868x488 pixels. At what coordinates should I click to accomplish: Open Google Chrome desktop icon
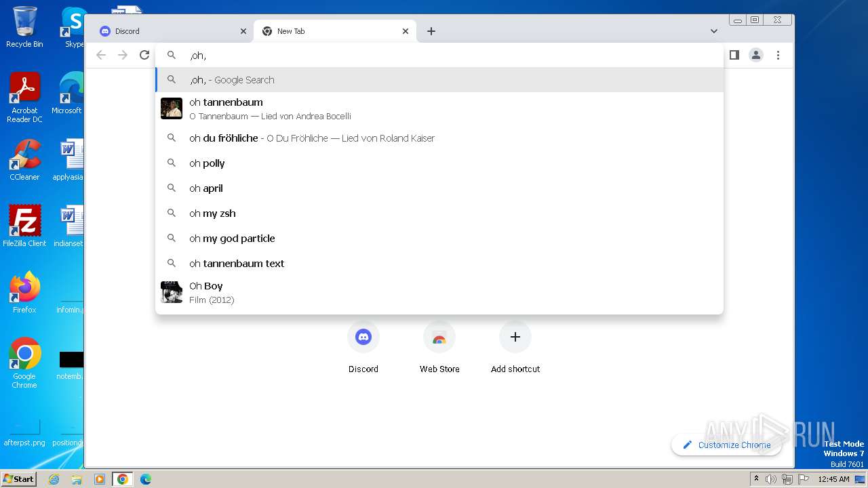click(x=24, y=363)
